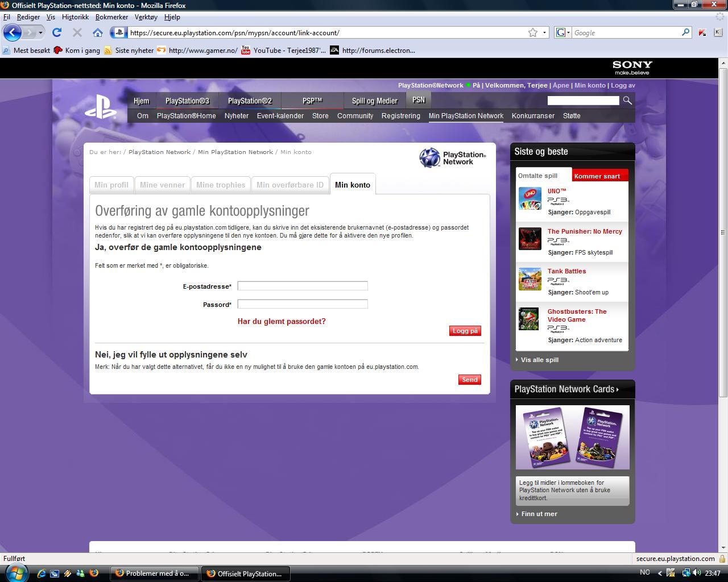Switch to Problemer med å taskbar window
The image size is (728, 582).
coord(155,573)
